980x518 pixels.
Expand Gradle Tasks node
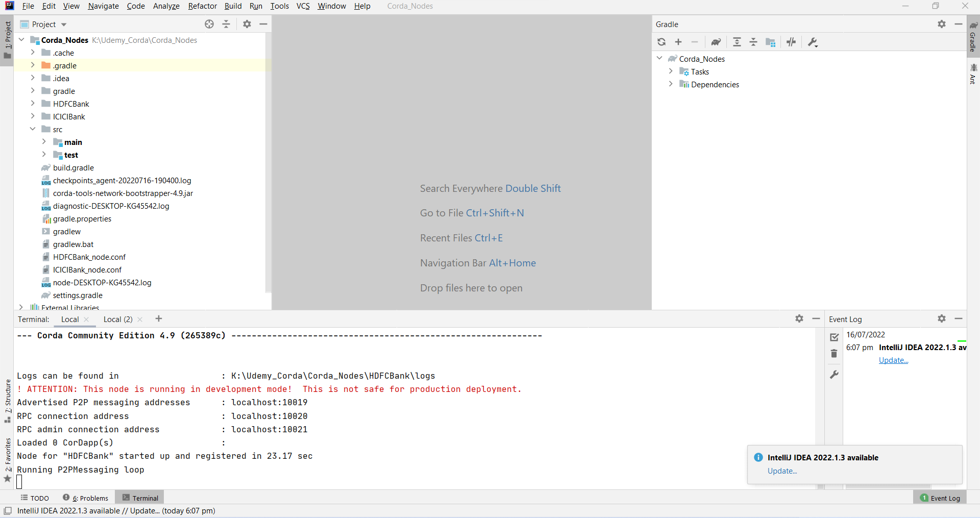pos(671,71)
